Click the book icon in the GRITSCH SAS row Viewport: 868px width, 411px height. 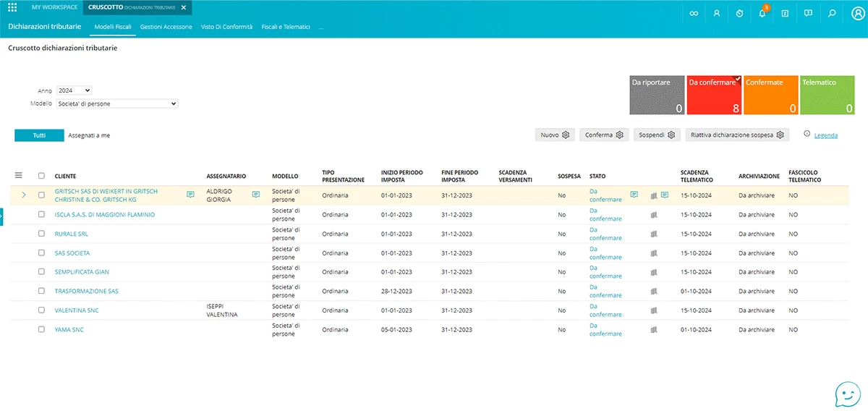tap(654, 195)
